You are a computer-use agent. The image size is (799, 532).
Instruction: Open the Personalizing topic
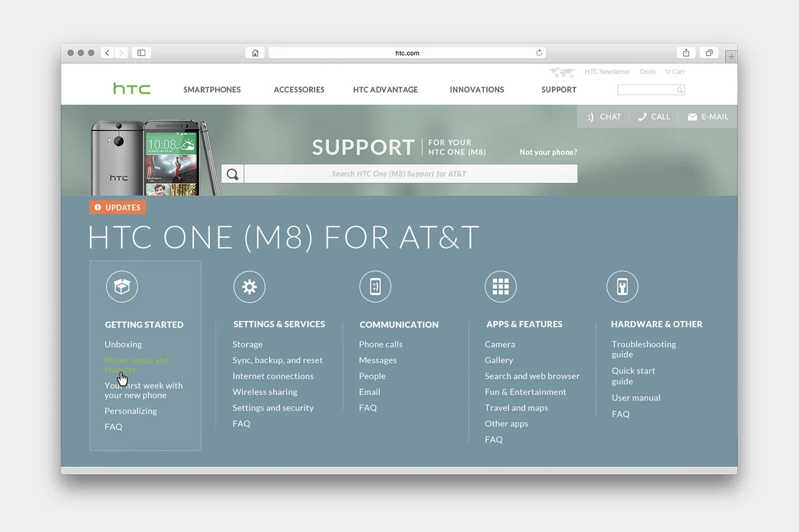click(131, 411)
